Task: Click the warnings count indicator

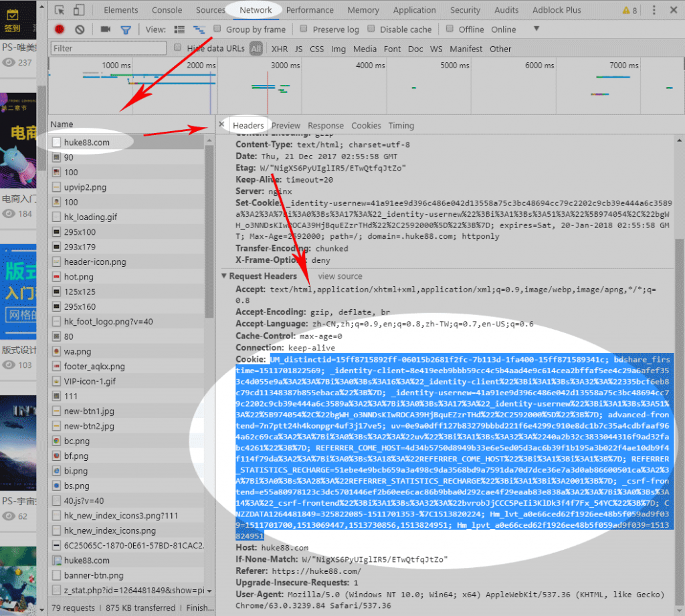Action: 629,10
